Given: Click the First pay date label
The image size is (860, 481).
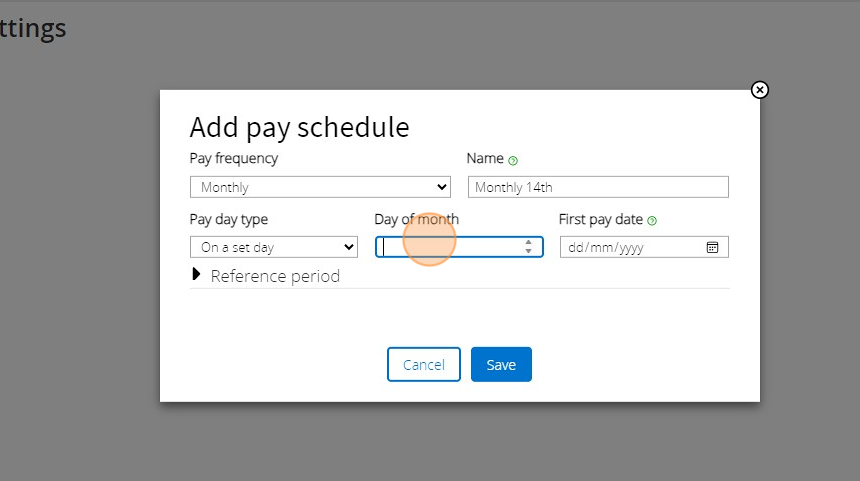Looking at the screenshot, I should point(600,219).
